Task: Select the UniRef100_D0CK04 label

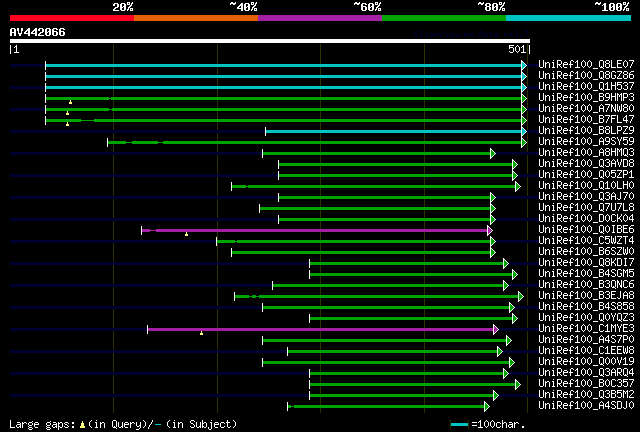Action: tap(586, 219)
